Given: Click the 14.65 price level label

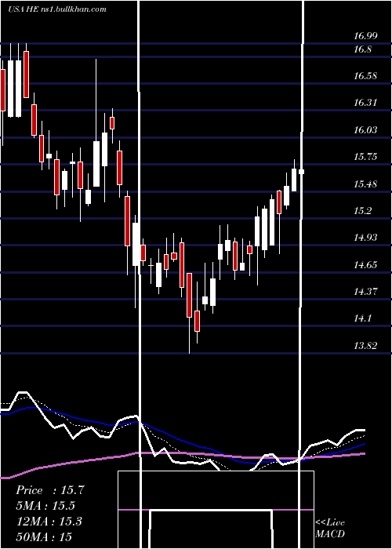Looking at the screenshot, I should pyautogui.click(x=365, y=264).
